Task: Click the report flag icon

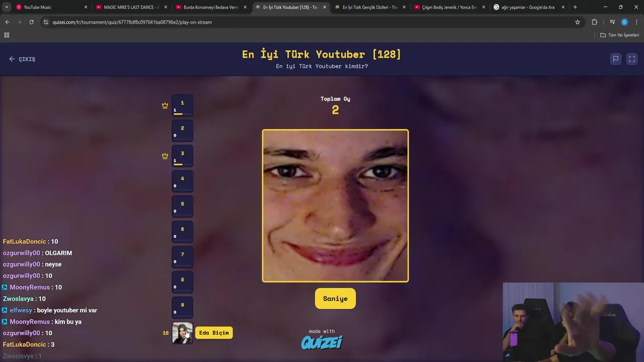Action: pos(615,59)
